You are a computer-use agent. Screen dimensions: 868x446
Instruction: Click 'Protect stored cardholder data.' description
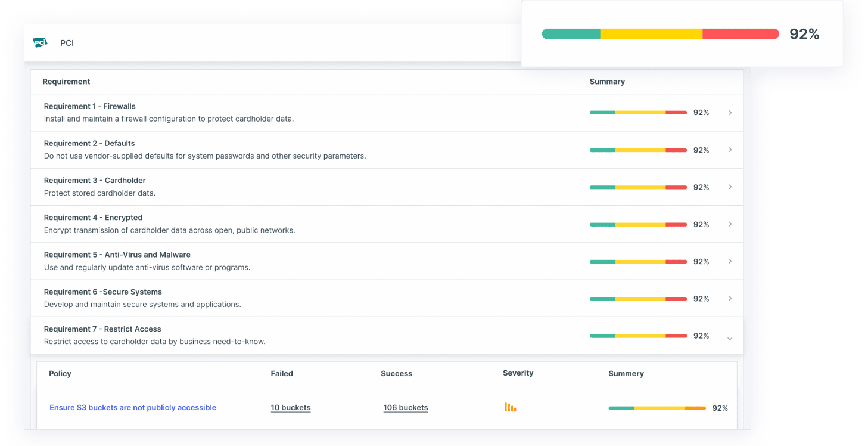pos(100,193)
